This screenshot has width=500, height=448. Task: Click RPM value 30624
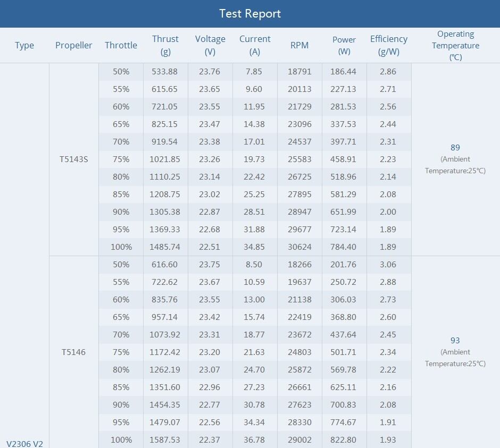tap(299, 247)
